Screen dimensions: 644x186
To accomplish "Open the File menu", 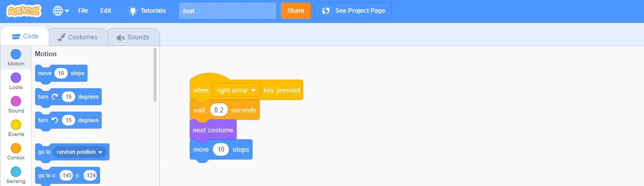I will tap(83, 11).
